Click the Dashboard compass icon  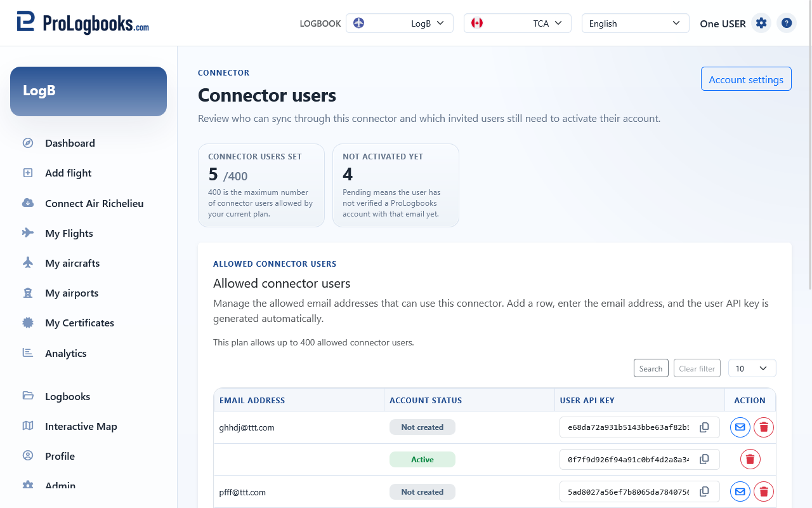pos(28,143)
